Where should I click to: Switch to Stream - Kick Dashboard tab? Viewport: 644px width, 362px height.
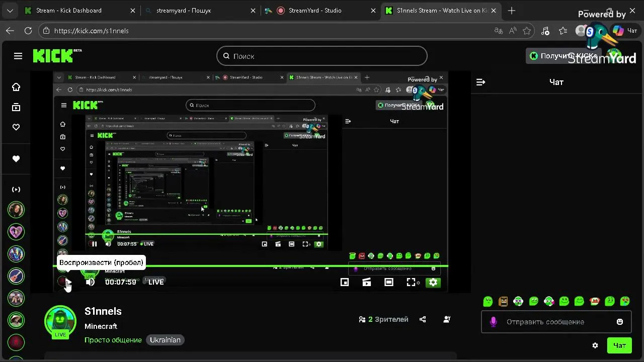[80, 11]
